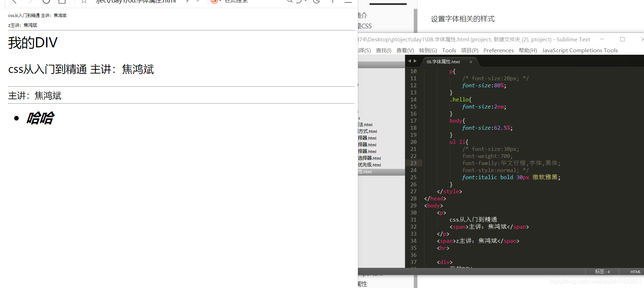Click line number 10 in the gutter

pyautogui.click(x=413, y=71)
